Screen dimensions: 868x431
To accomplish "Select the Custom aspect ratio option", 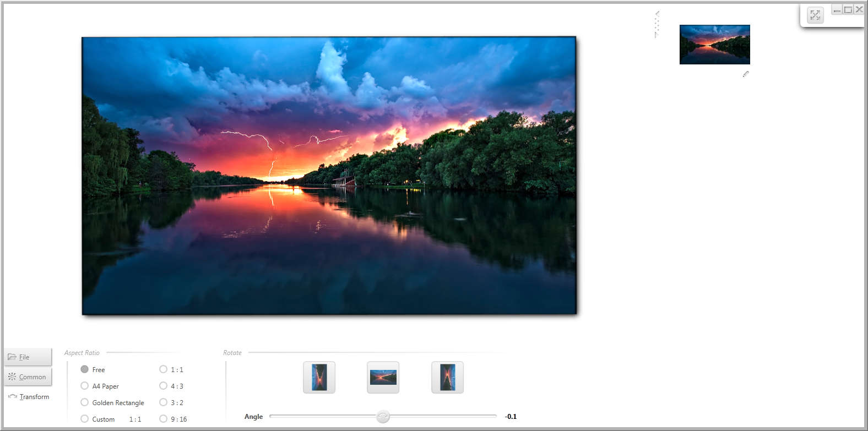I will coord(85,419).
